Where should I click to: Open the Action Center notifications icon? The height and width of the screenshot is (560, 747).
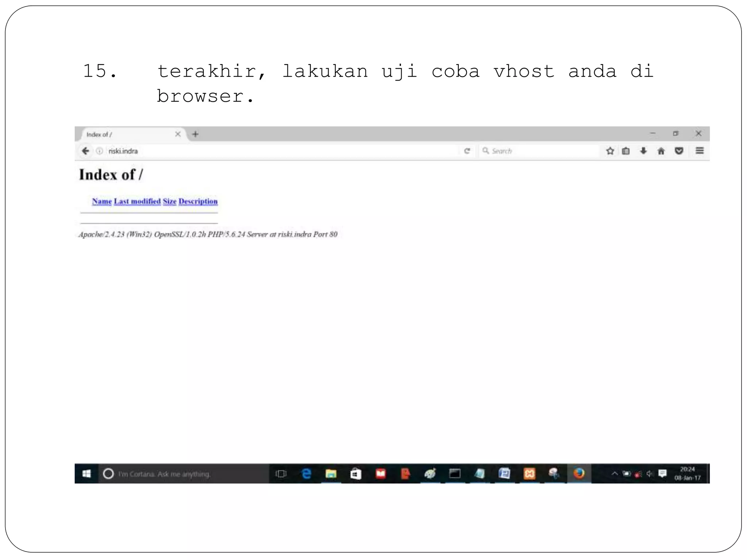click(662, 474)
